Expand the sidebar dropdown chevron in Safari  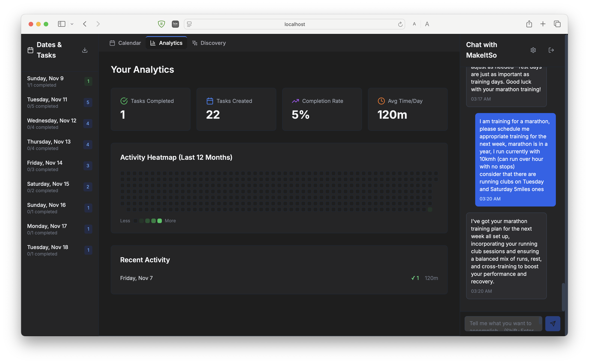pos(72,24)
